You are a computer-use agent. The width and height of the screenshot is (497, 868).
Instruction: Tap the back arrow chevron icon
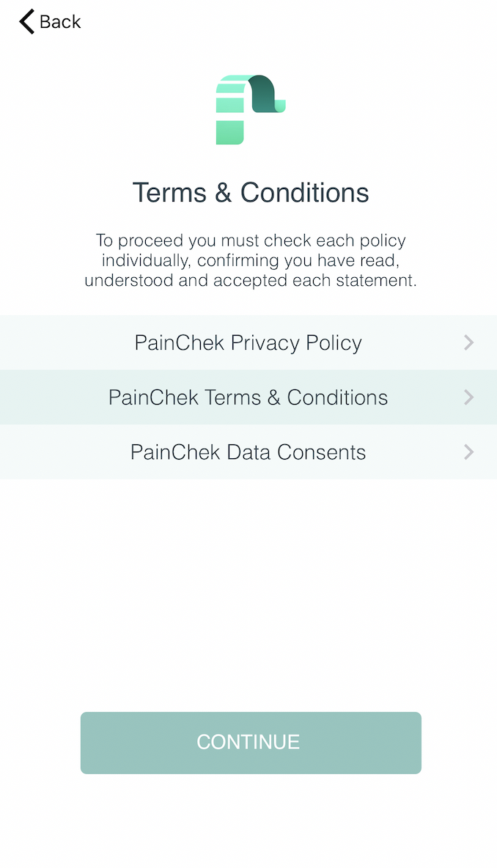tap(26, 21)
